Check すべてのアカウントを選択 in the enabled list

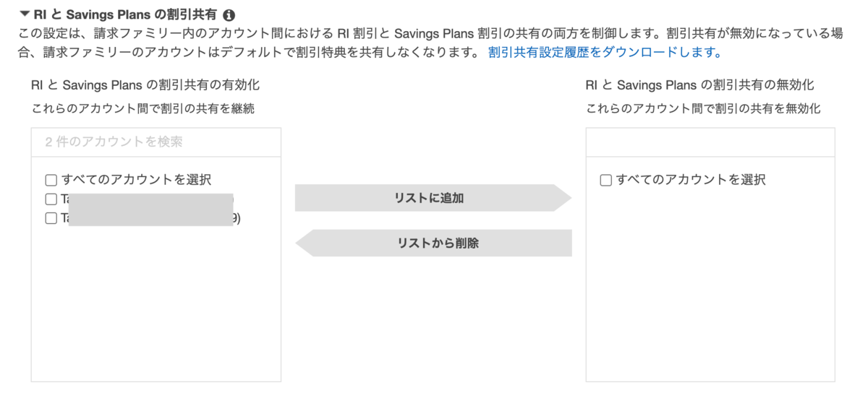(x=51, y=180)
